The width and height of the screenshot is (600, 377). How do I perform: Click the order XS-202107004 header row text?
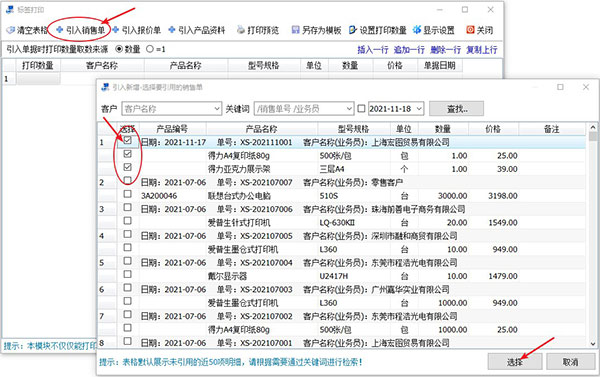(x=299, y=263)
